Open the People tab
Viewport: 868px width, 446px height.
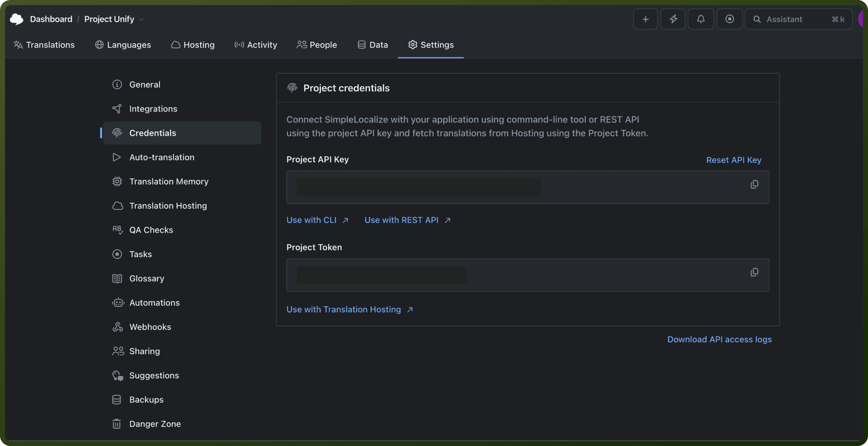coord(316,45)
